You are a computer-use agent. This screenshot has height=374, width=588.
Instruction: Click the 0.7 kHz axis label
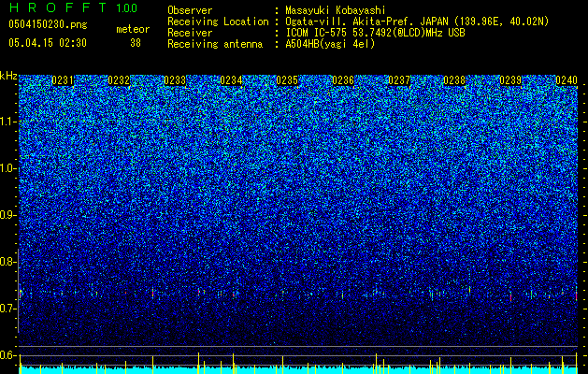click(x=8, y=309)
